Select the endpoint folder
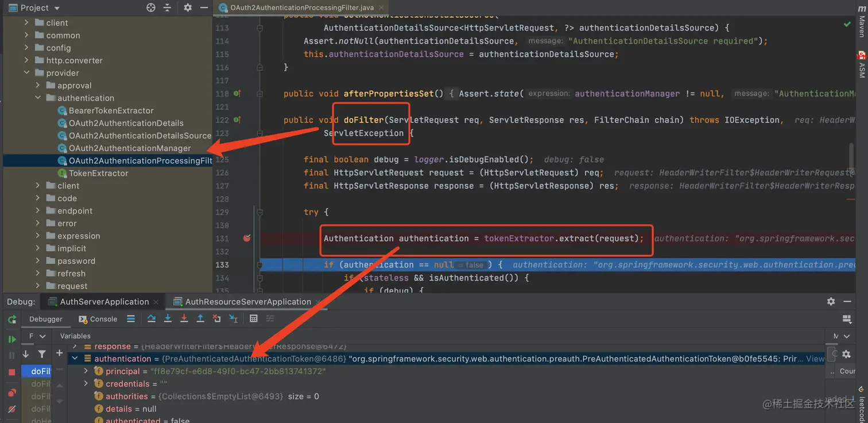 tap(75, 211)
